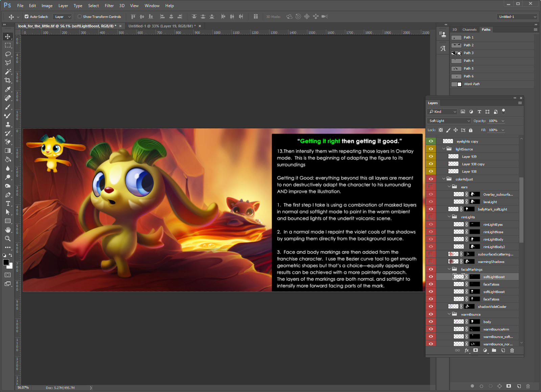Select the Work Path entry
Image resolution: width=541 pixels, height=392 pixels.
pos(492,84)
